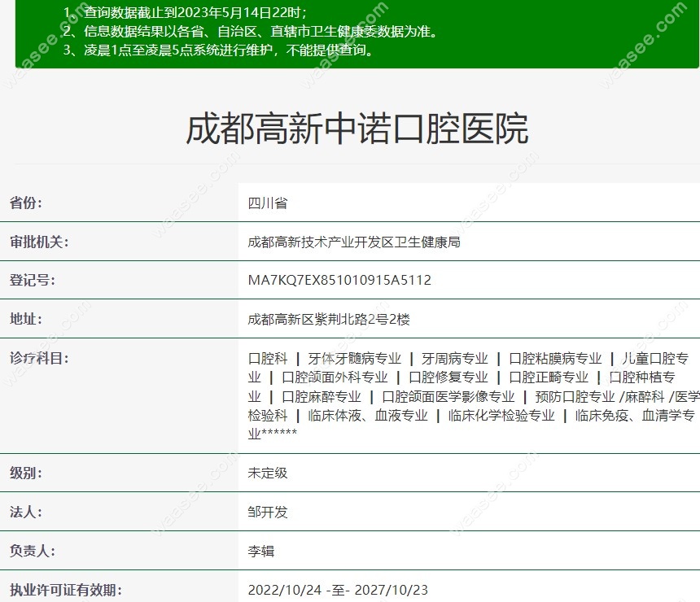The height and width of the screenshot is (602, 700).
Task: Click 口腔颌面外科专业 entry
Action: click(x=335, y=377)
